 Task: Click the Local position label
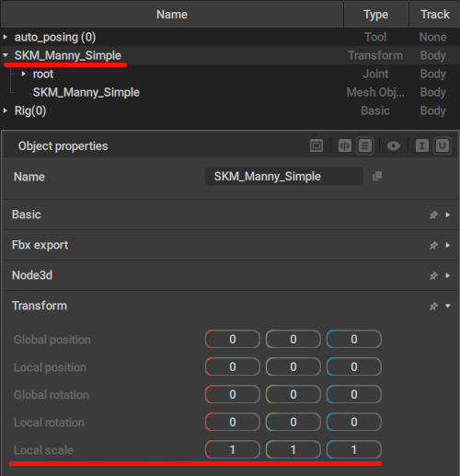coord(50,367)
